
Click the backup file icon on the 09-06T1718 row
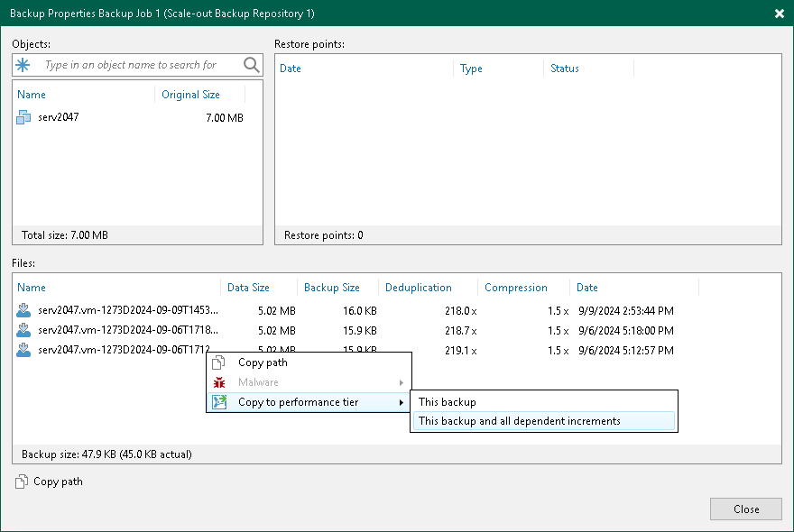tap(23, 330)
